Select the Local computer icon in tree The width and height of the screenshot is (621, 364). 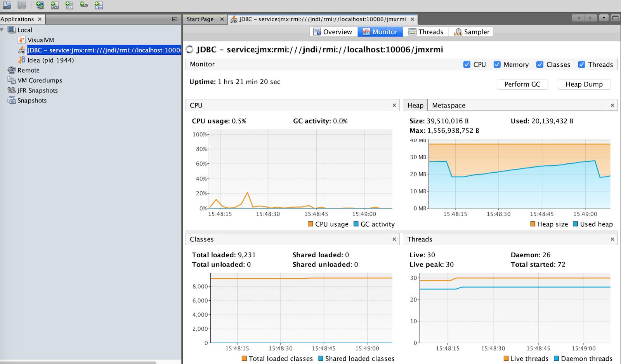pyautogui.click(x=12, y=30)
